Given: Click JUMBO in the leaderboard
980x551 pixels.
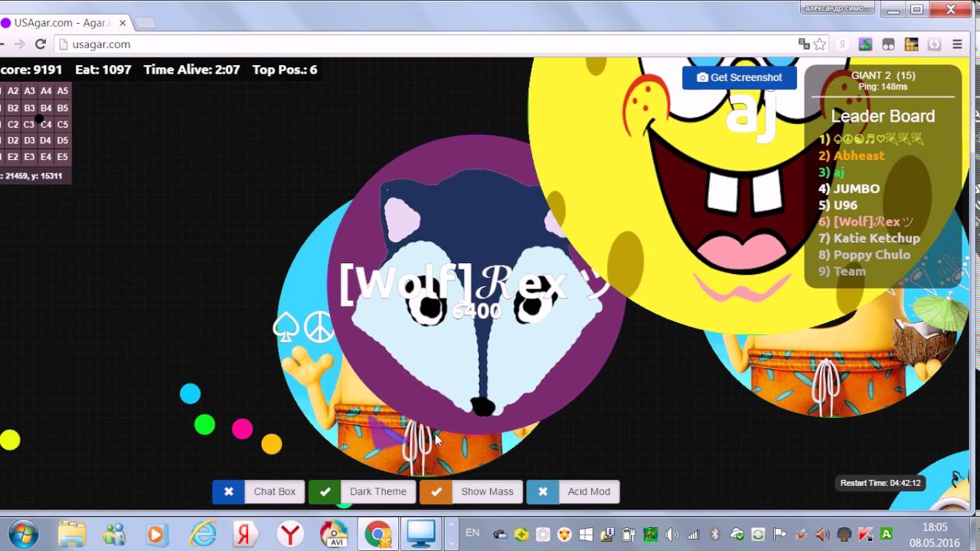Looking at the screenshot, I should point(856,188).
